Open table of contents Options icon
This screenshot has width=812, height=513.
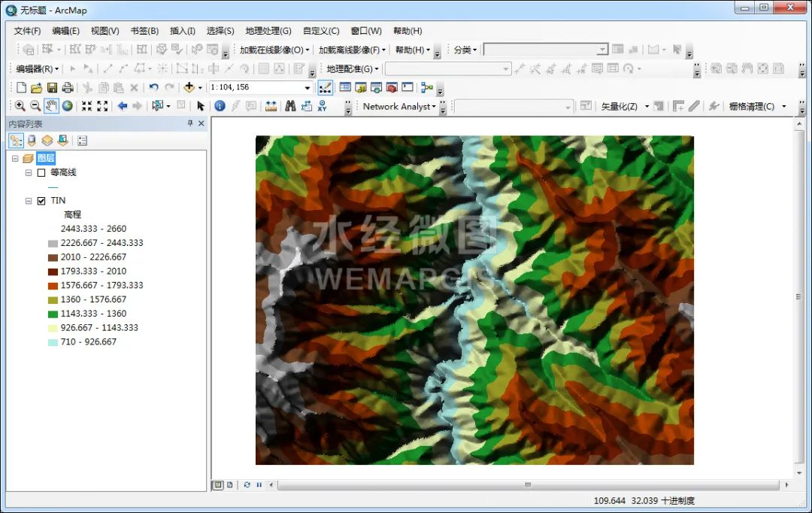coord(83,141)
